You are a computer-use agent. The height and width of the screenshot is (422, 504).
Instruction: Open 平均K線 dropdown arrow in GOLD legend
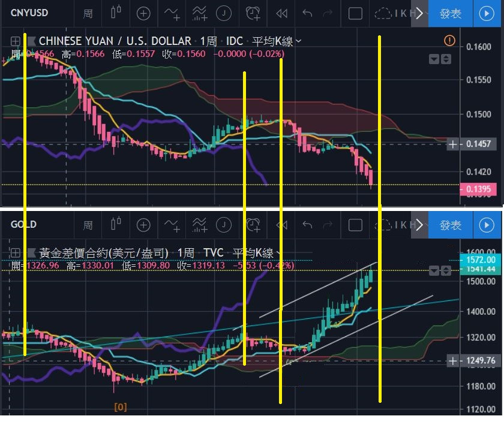click(278, 253)
